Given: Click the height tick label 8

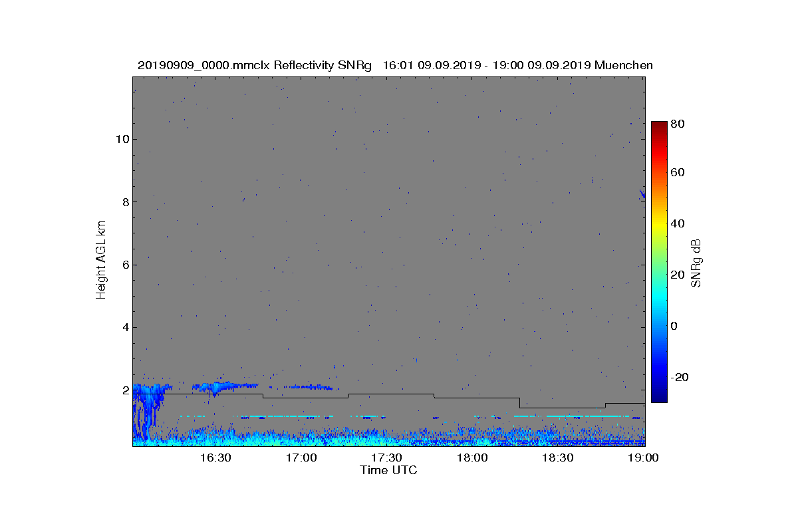Looking at the screenshot, I should click(125, 201).
